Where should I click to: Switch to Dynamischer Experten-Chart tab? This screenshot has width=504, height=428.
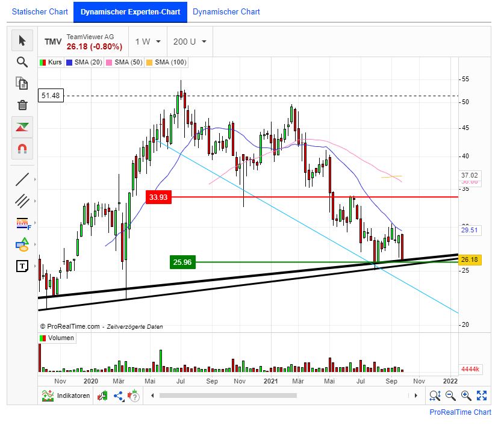point(130,12)
